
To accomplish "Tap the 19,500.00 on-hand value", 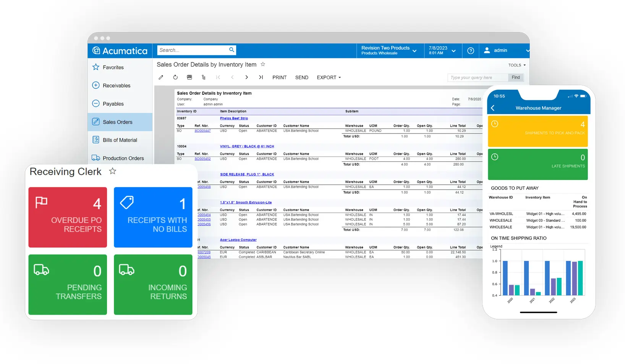I will pos(578,227).
